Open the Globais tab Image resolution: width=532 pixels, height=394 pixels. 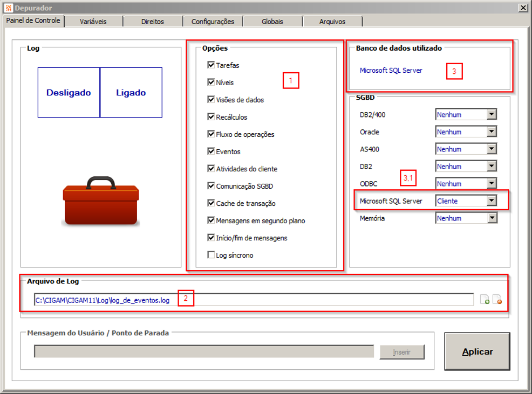[x=272, y=22]
